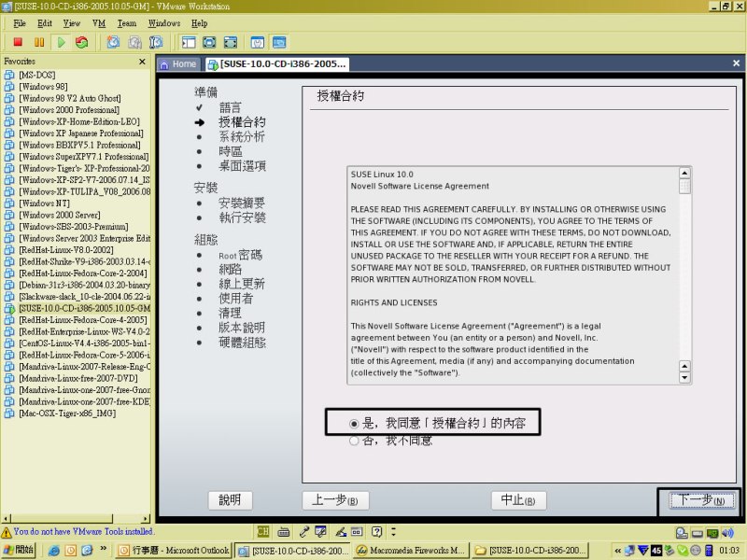Screen dimensions: 747x560
Task: Click license text scroll up arrow
Action: click(x=684, y=174)
